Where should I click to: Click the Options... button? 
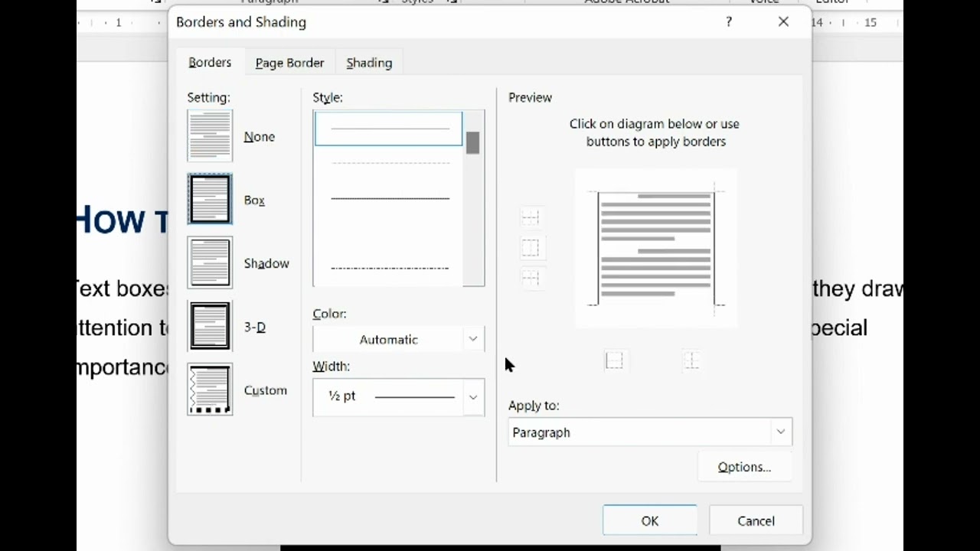744,467
